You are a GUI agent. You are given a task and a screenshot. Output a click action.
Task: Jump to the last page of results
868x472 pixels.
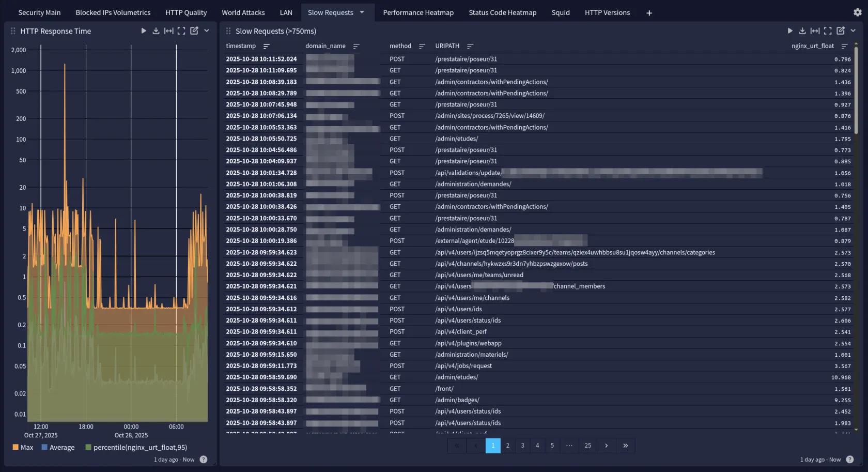tap(625, 446)
